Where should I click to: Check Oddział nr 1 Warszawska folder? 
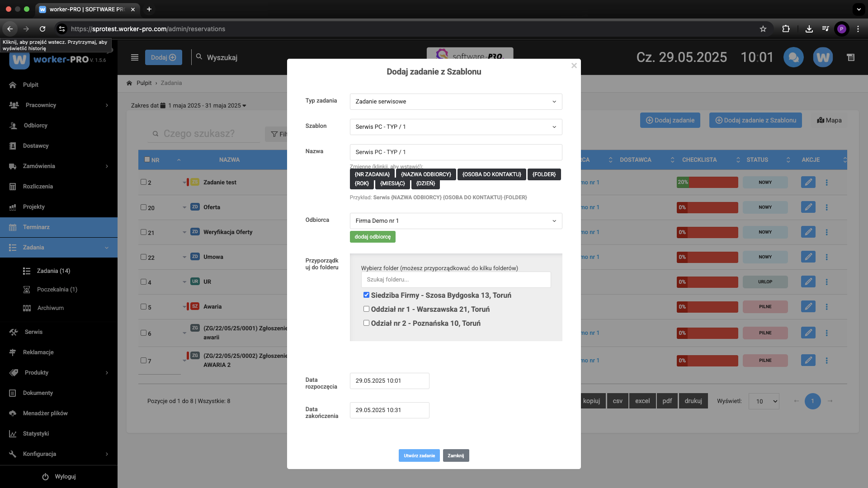click(367, 309)
